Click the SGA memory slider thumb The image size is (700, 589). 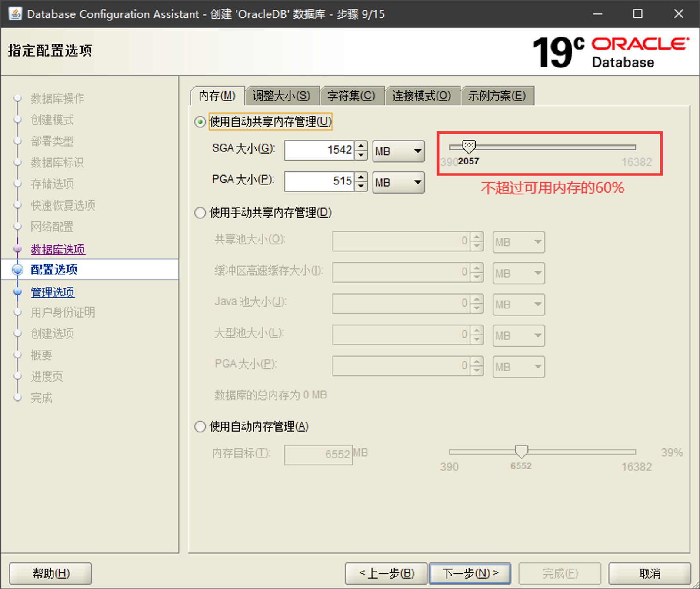pyautogui.click(x=469, y=147)
